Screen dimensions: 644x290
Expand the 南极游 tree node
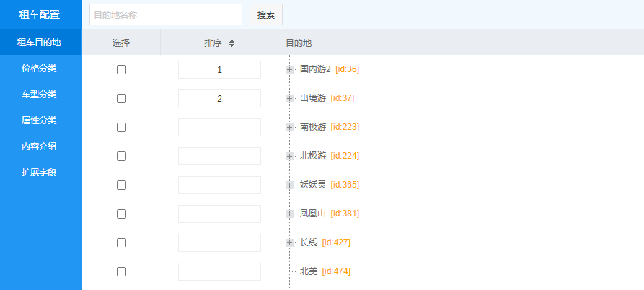[290, 127]
